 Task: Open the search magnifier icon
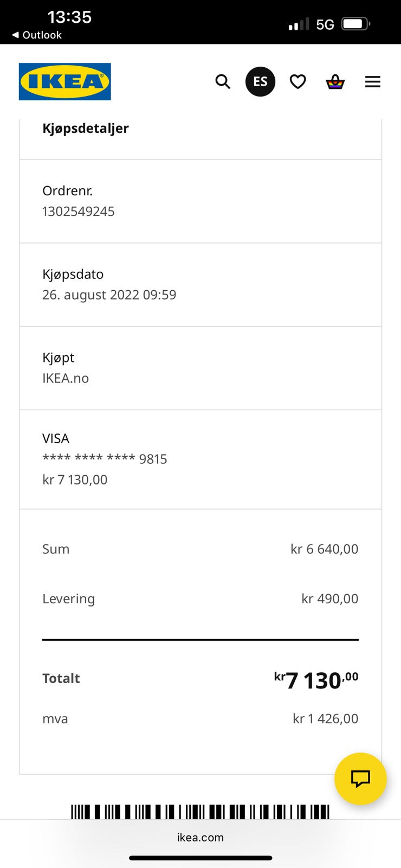(223, 81)
